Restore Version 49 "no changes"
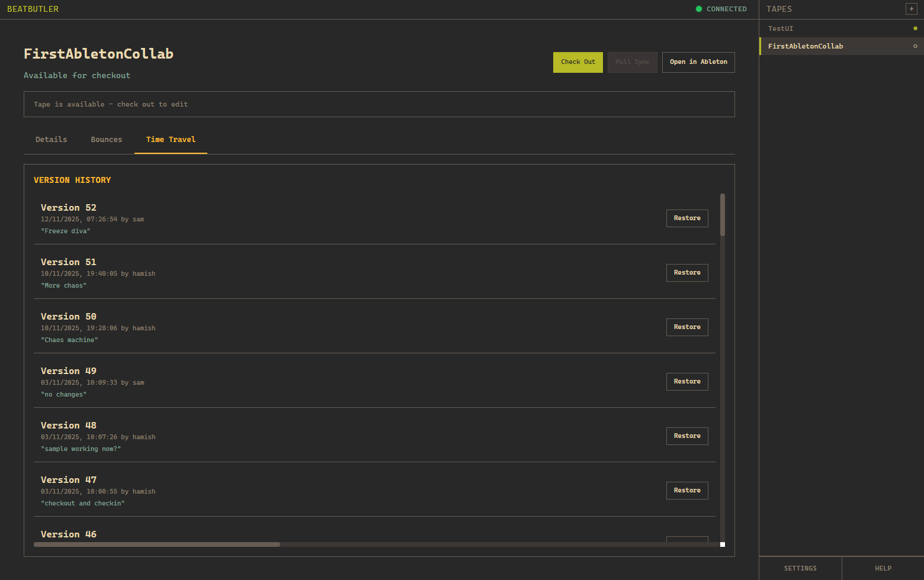This screenshot has height=580, width=924. coord(687,382)
